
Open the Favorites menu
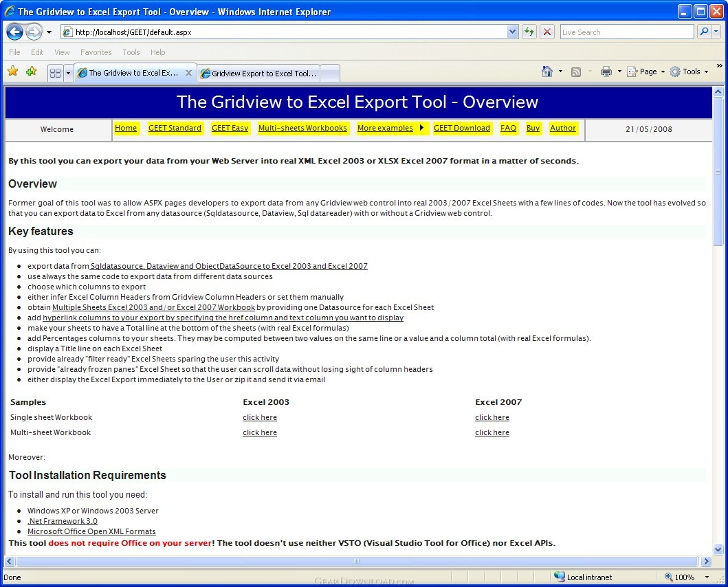point(96,52)
